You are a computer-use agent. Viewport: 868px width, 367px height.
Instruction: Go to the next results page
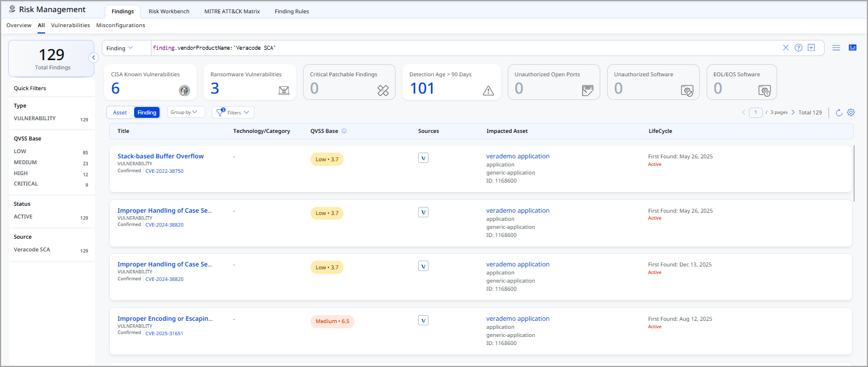pyautogui.click(x=793, y=113)
